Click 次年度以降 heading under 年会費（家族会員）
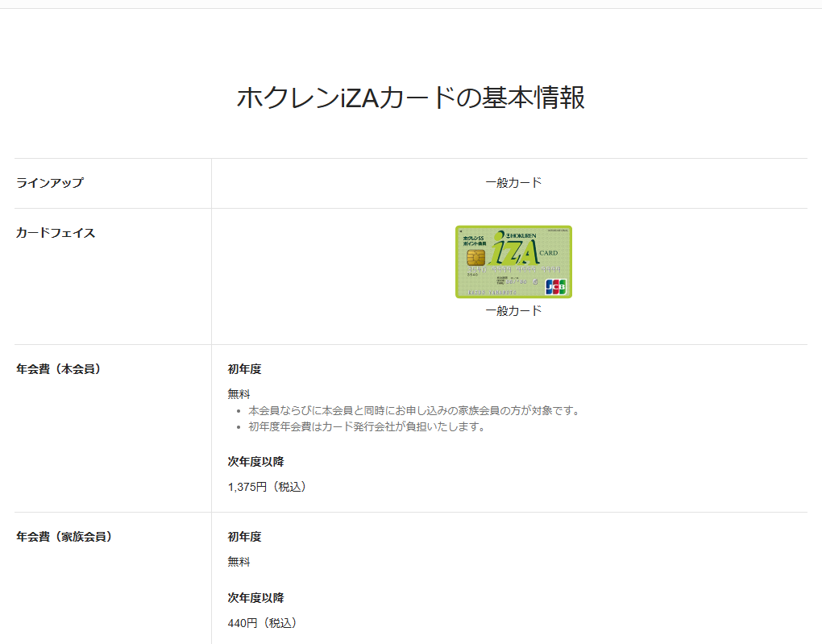 (x=255, y=597)
